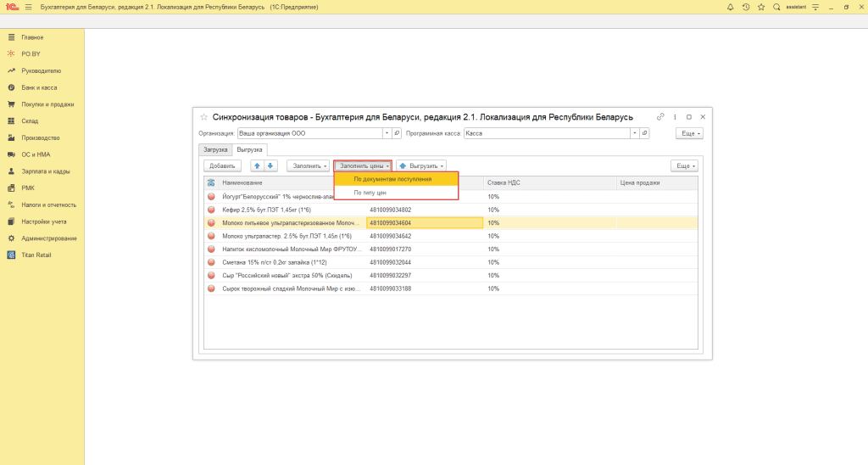Image resolution: width=868 pixels, height=465 pixels.
Task: Open the Еще menu in the table toolbar
Action: click(x=684, y=165)
